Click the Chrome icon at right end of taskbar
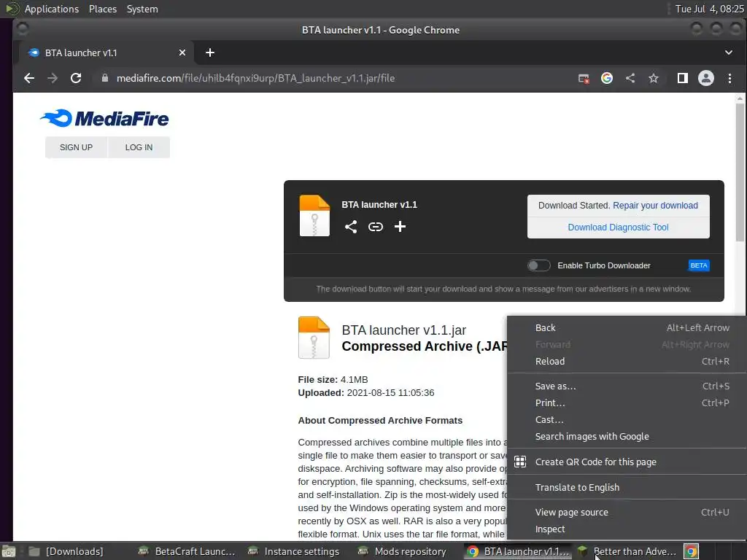 [x=692, y=551]
